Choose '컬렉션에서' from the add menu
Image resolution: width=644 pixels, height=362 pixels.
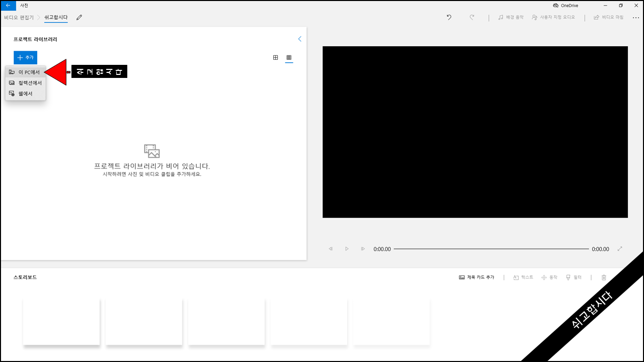[x=25, y=82]
